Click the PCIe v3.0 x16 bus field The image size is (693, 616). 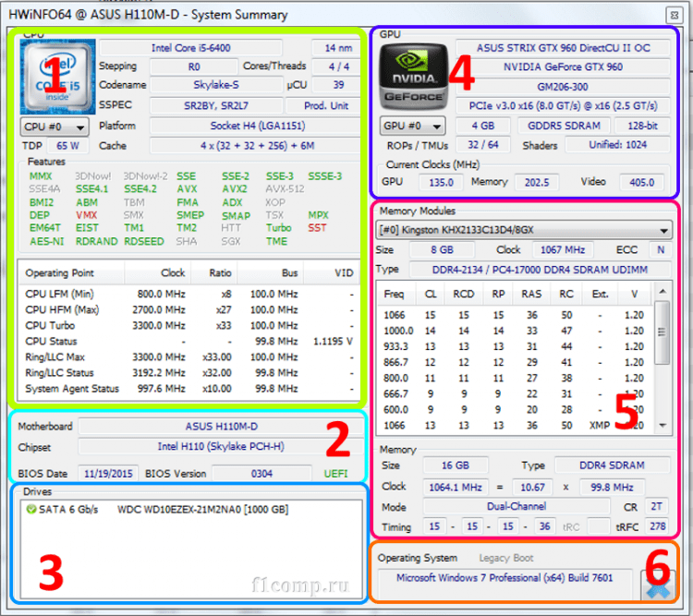pos(563,106)
